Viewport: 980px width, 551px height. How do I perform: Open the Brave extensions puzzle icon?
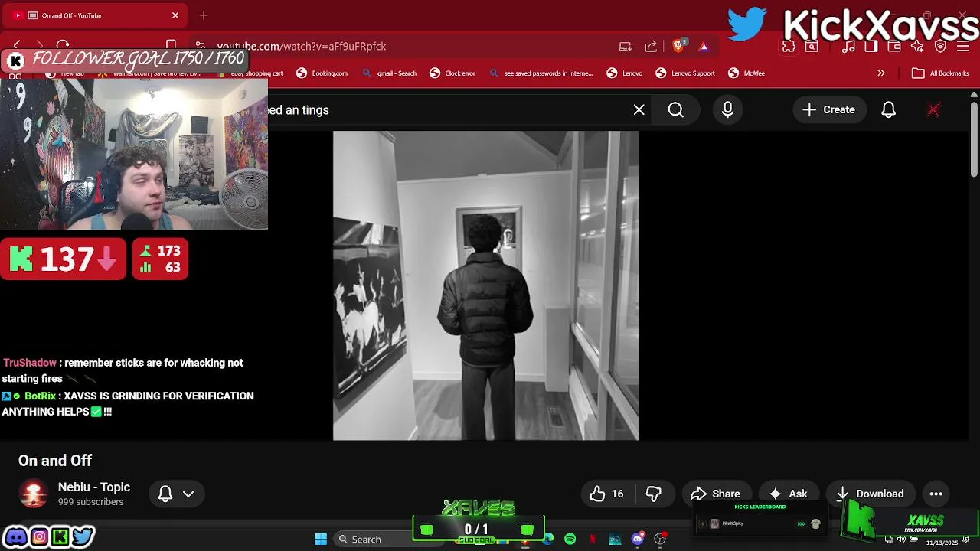point(789,46)
